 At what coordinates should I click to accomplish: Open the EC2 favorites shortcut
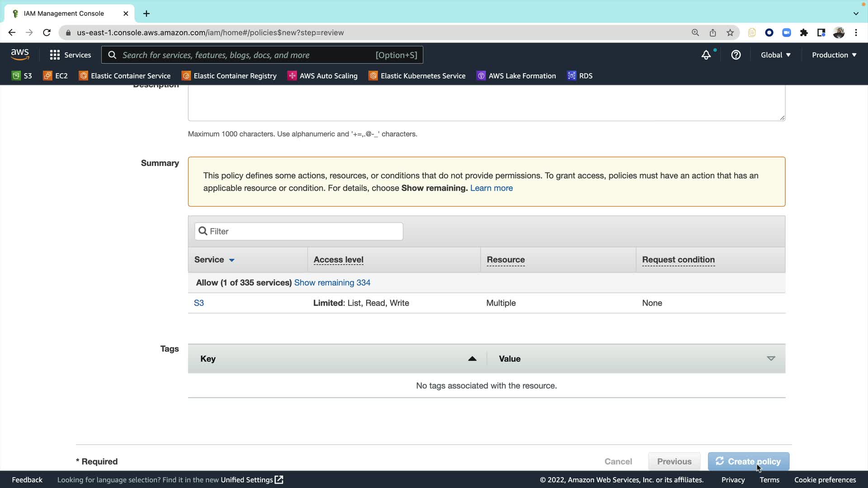55,76
